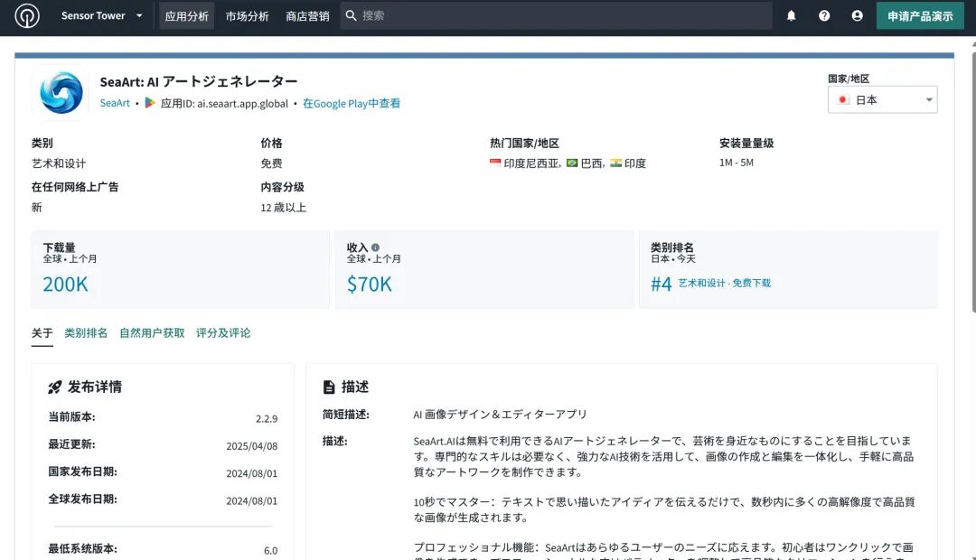The height and width of the screenshot is (560, 976).
Task: Open the notifications bell icon
Action: [791, 15]
